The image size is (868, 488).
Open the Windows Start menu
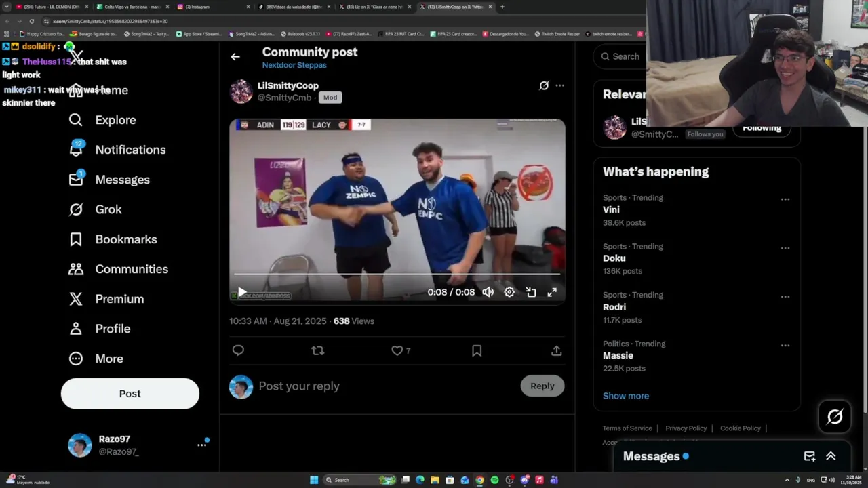(x=314, y=480)
